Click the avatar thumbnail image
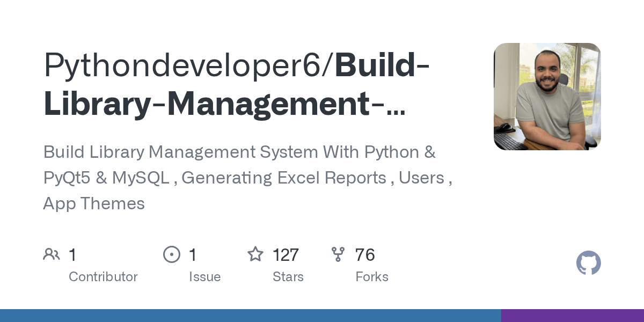The height and width of the screenshot is (322, 644). click(x=547, y=97)
